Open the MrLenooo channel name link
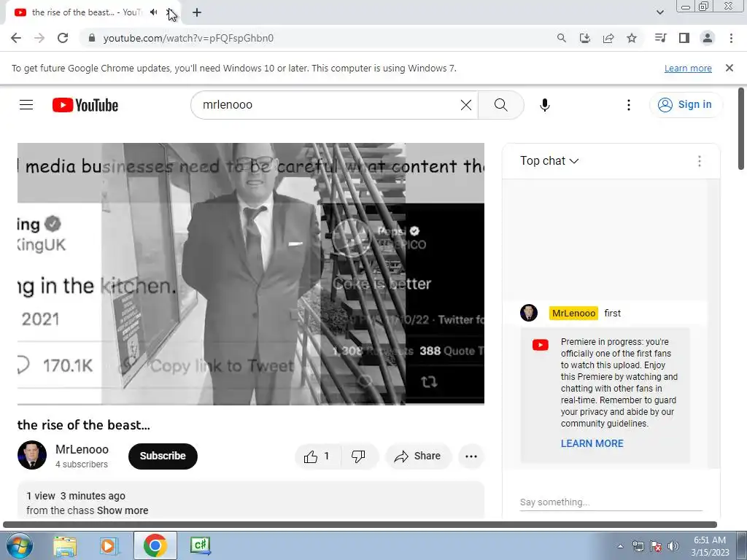This screenshot has width=747, height=560. click(82, 449)
